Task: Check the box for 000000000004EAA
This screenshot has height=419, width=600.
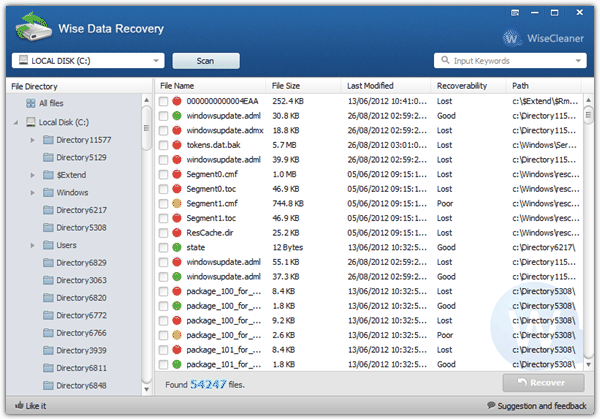Action: tap(163, 101)
